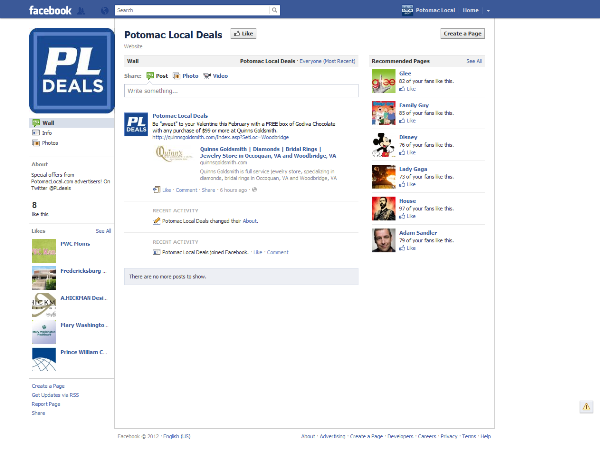
Task: Go to Home in the header
Action: coord(470,10)
